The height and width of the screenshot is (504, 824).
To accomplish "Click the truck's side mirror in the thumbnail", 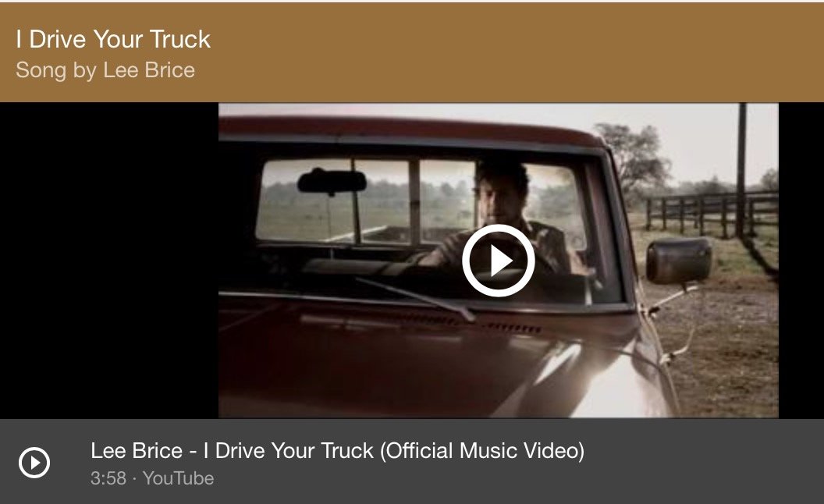I will [x=679, y=261].
